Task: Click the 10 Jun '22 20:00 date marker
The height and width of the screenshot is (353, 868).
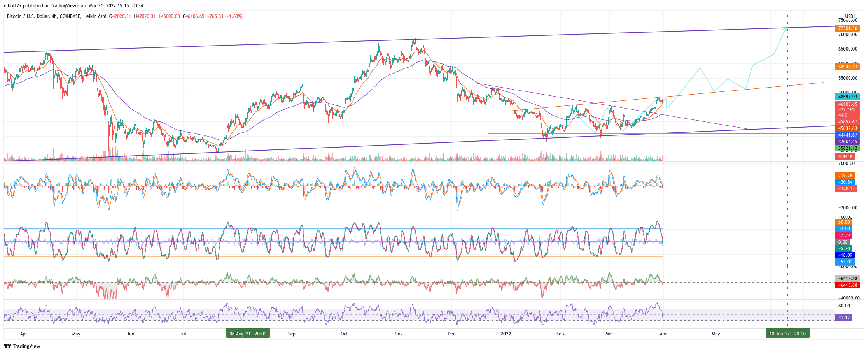Action: pyautogui.click(x=787, y=334)
